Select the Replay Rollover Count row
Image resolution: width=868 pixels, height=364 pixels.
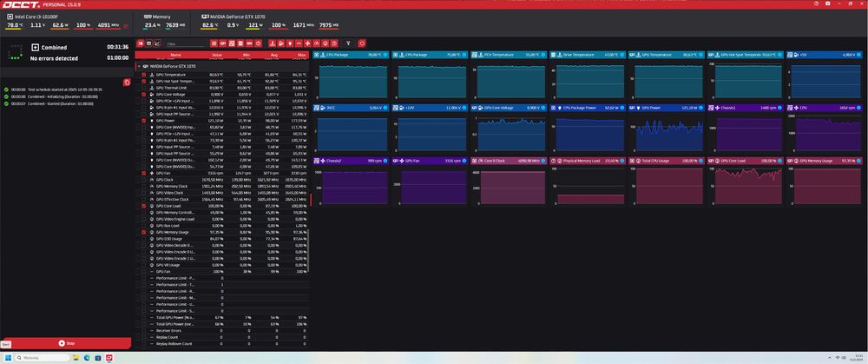[221, 344]
